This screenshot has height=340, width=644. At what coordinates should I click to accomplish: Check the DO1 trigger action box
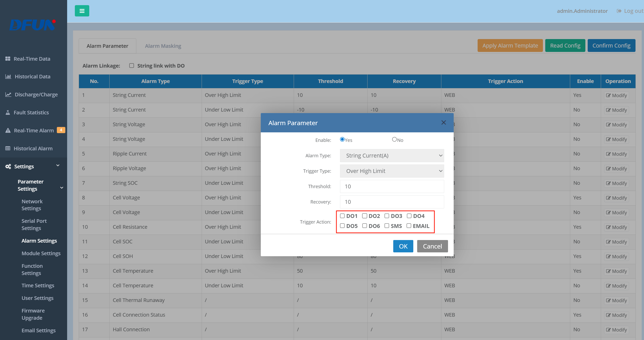click(342, 216)
